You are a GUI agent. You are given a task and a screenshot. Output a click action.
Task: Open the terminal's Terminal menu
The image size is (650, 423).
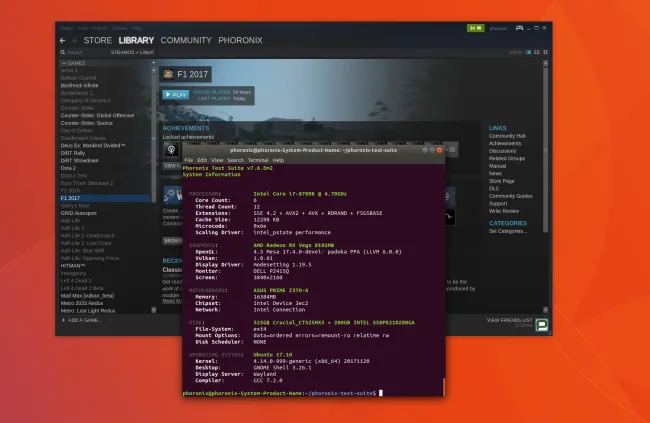tap(258, 160)
